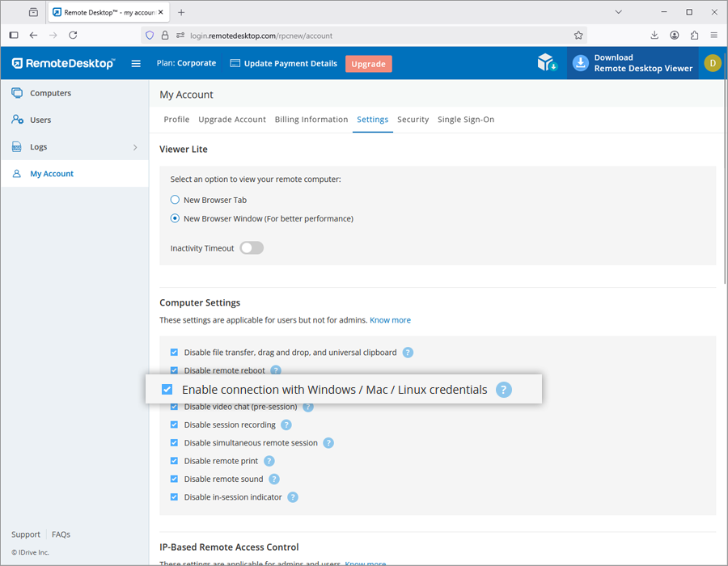Click the deploy package icon in header

coord(548,63)
